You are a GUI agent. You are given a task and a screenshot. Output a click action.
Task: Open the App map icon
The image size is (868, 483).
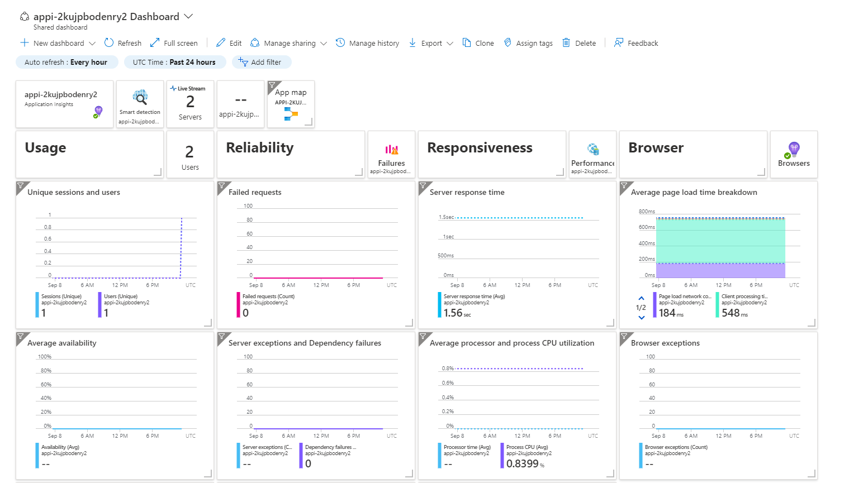point(291,114)
